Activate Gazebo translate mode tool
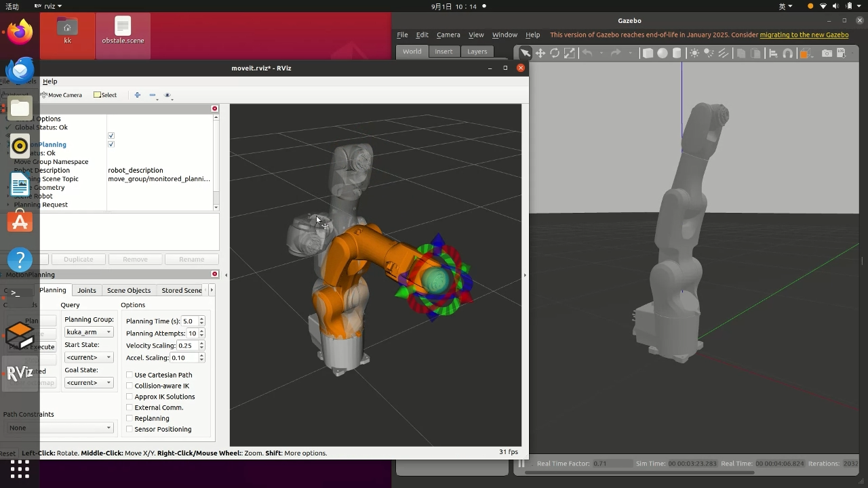 540,53
